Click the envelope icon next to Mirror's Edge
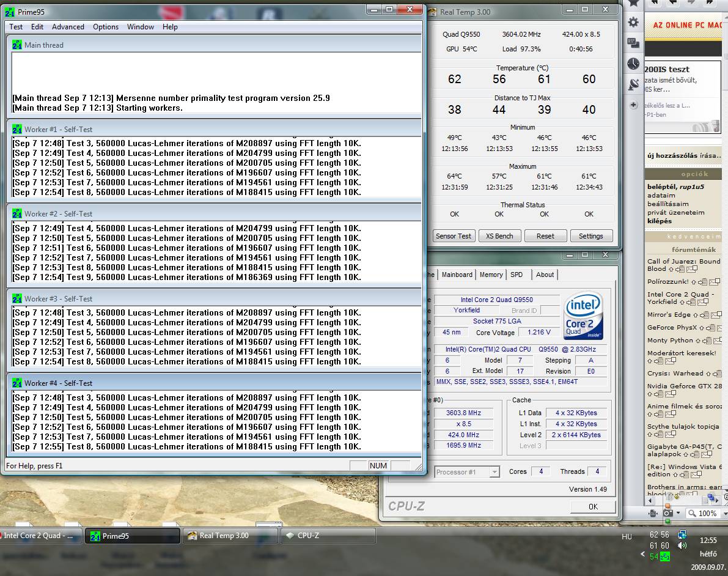This screenshot has width=728, height=576. (x=717, y=315)
